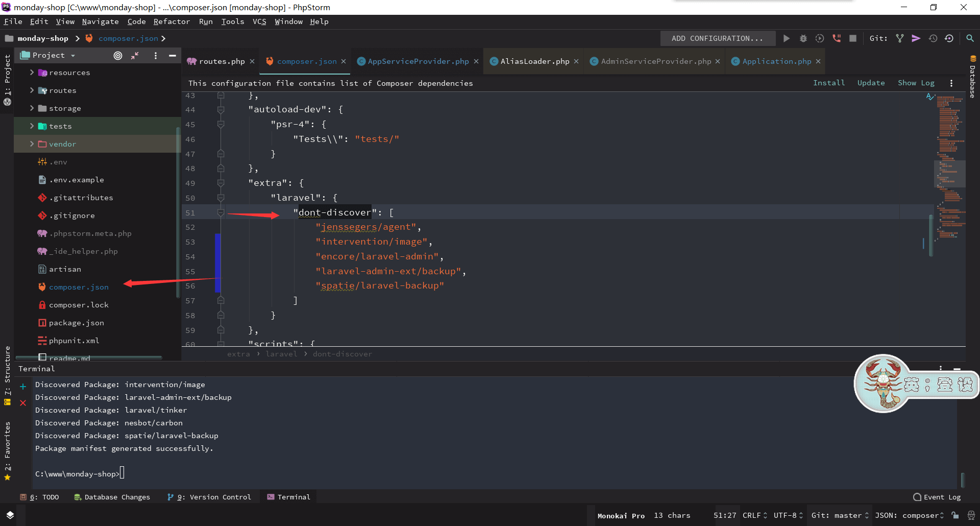Click the Listen for PHP Debug Connections phone icon

837,38
